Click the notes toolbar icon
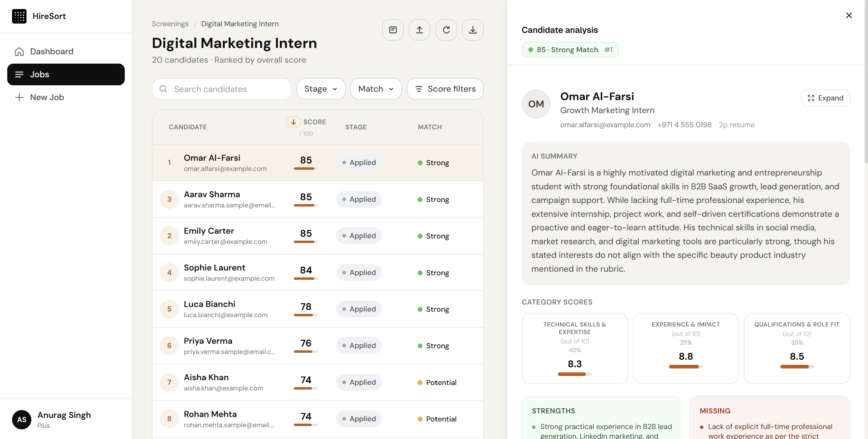Viewport: 868px width, 439px height. pyautogui.click(x=393, y=30)
